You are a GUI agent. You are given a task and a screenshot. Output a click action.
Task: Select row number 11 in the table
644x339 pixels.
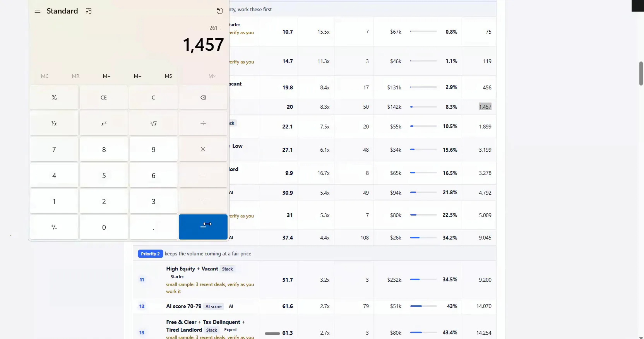142,280
